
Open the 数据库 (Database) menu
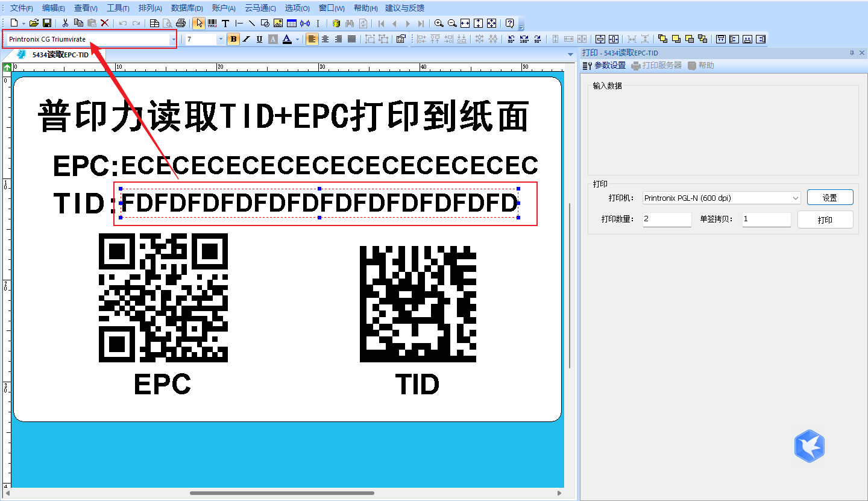click(x=187, y=8)
